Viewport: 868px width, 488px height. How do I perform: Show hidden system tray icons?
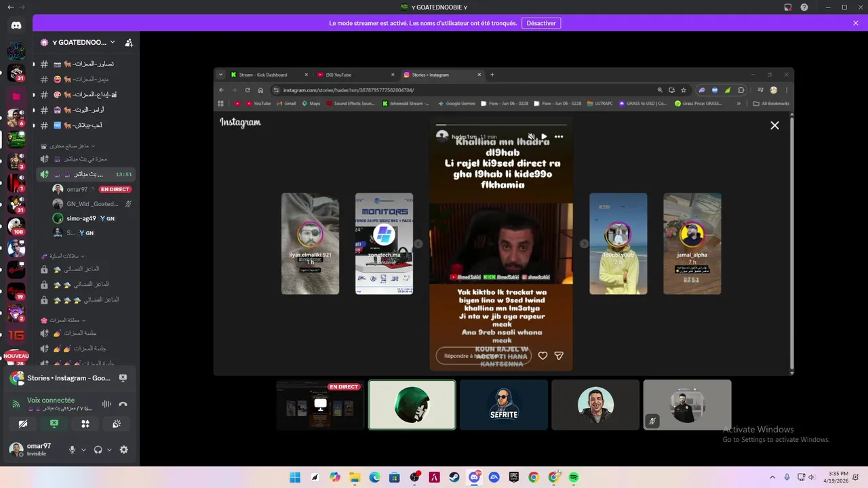click(772, 477)
